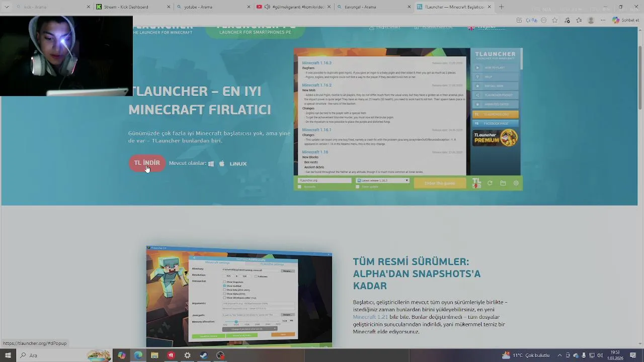Screen dimensions: 644x362
Task: Open a new browser tab with plus
Action: click(501, 7)
